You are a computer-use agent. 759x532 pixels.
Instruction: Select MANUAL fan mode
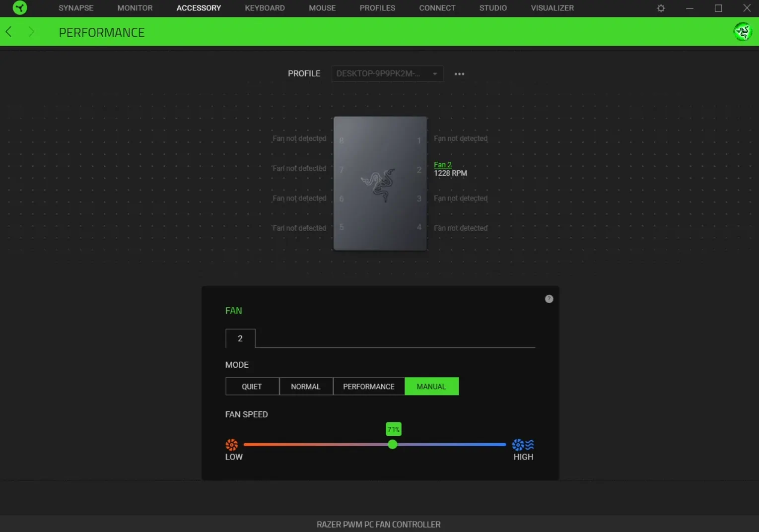(431, 387)
